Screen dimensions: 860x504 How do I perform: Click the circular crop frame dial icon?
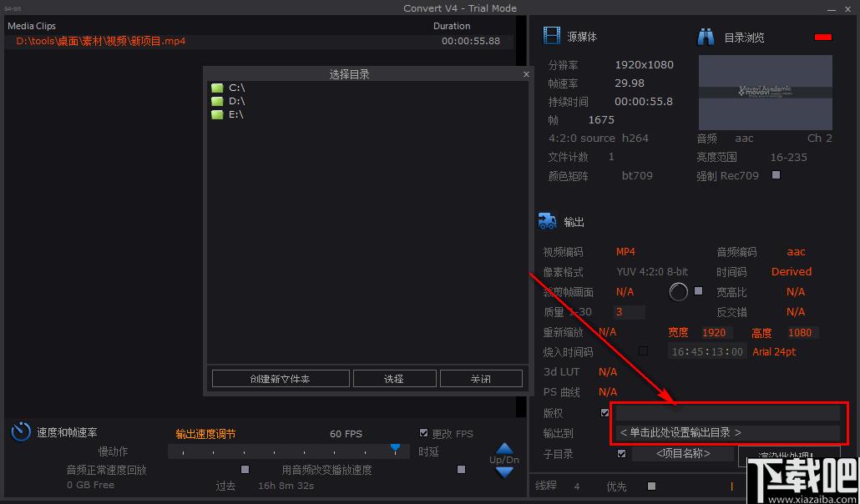click(679, 292)
